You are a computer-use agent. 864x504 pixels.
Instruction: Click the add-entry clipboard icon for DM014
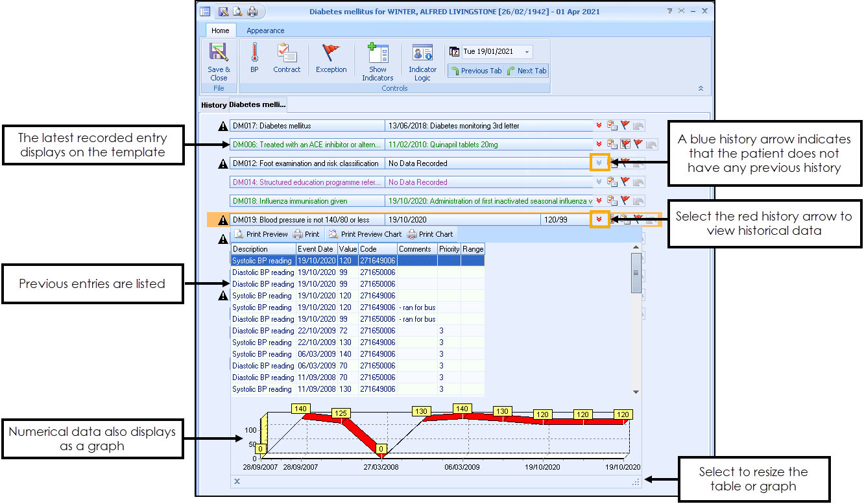[x=612, y=182]
